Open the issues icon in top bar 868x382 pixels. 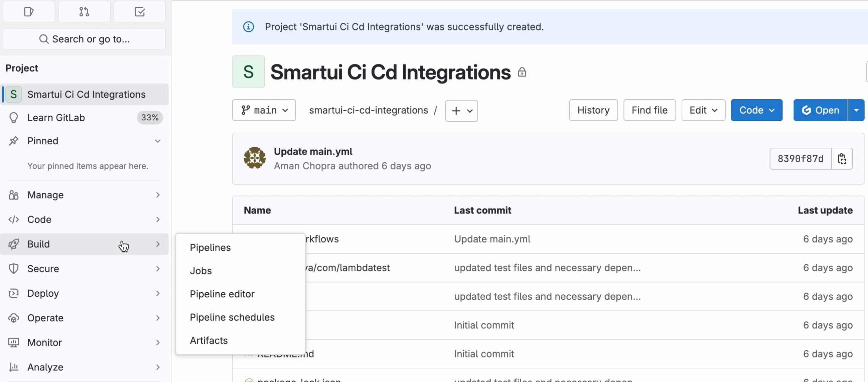pos(29,12)
